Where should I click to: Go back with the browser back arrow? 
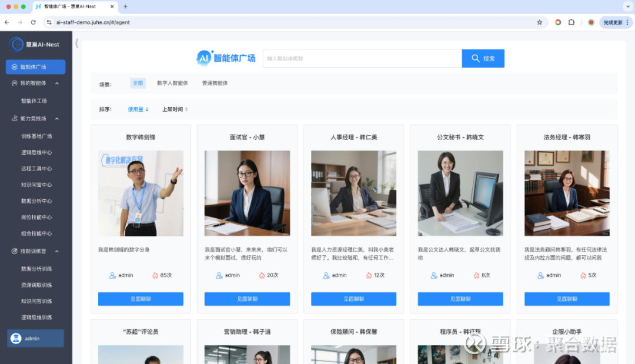click(x=7, y=22)
